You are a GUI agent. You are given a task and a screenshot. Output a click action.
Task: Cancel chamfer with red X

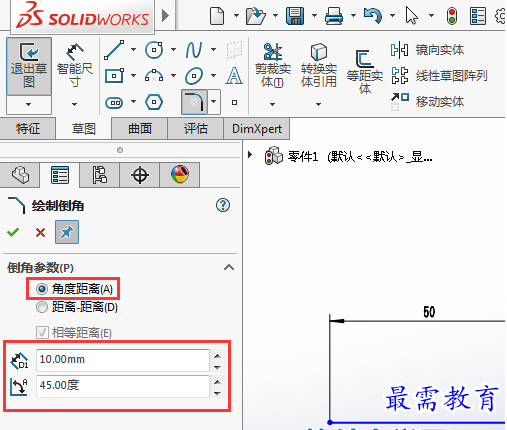pos(40,232)
